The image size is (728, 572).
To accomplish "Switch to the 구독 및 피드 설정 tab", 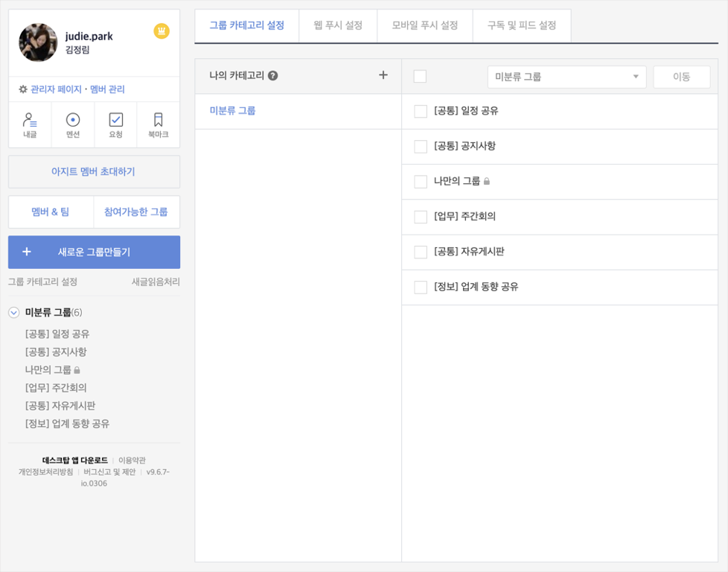I will (x=522, y=25).
